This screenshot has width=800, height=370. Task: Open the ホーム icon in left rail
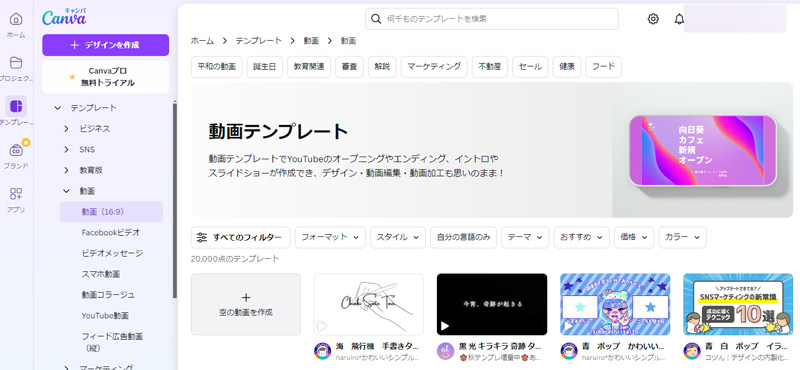point(16,19)
